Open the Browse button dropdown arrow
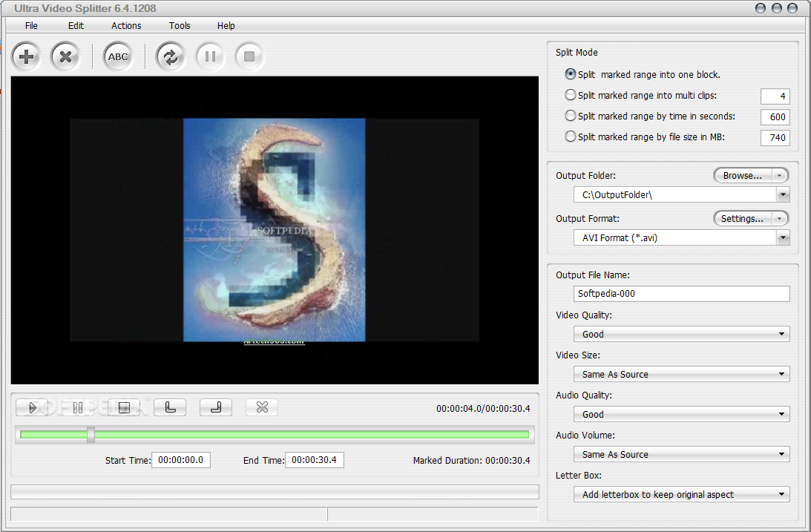The image size is (811, 532). pyautogui.click(x=779, y=176)
